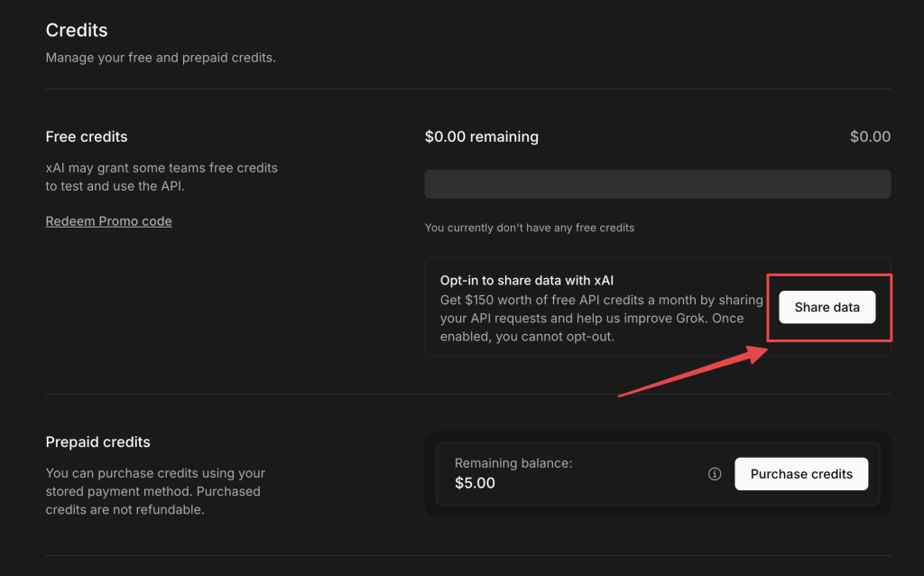Click the free credits progress bar

pyautogui.click(x=658, y=184)
